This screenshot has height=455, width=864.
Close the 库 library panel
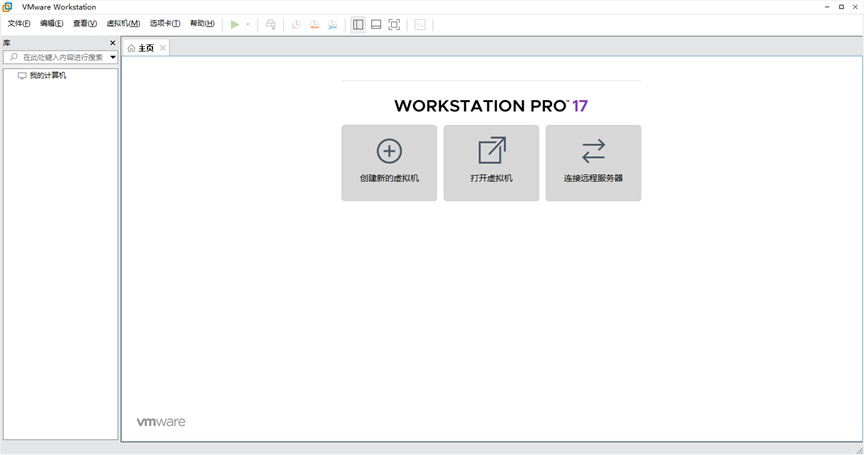[112, 43]
